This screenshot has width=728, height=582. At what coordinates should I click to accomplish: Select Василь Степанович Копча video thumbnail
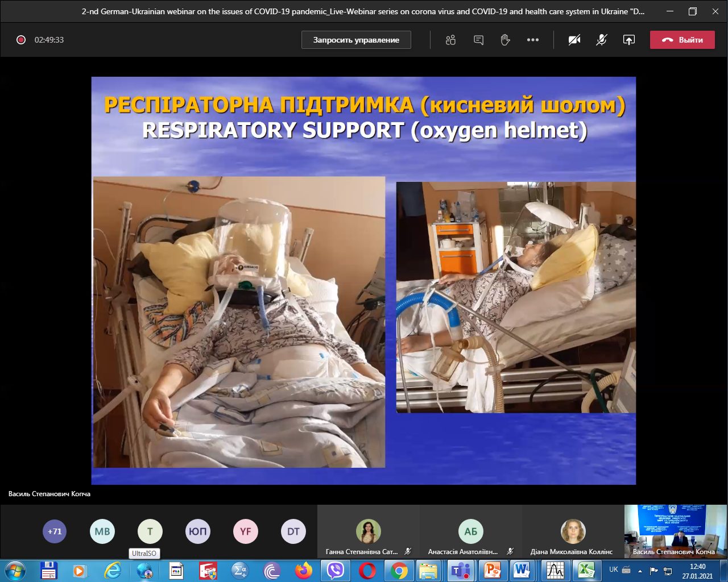675,531
